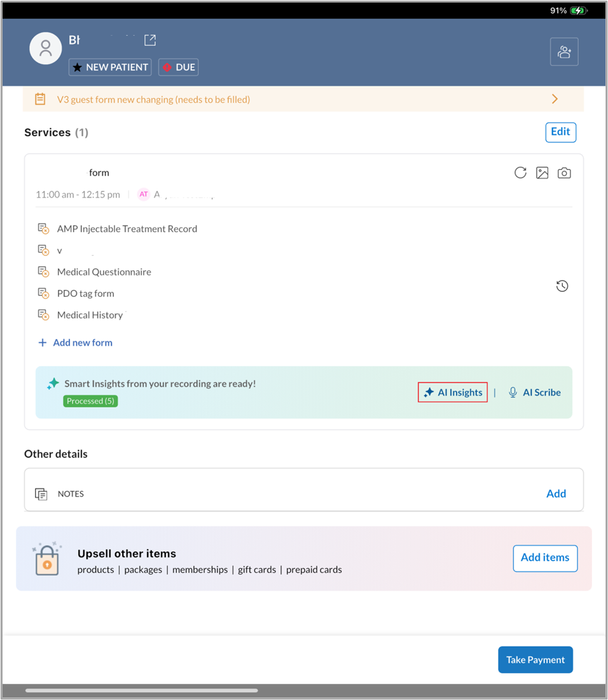The height and width of the screenshot is (700, 608).
Task: Open patient profile external link icon
Action: tap(150, 40)
